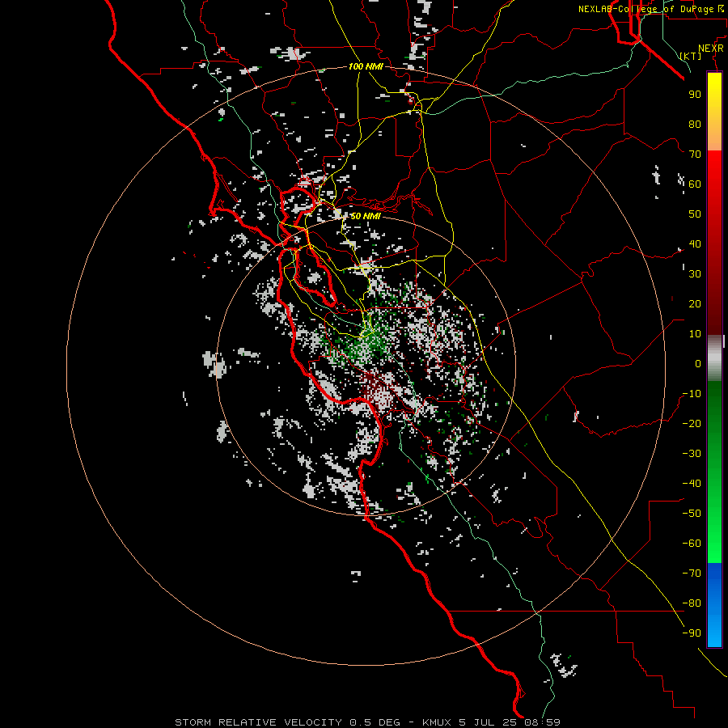Click the 50 value on velocity scale

tap(695, 214)
